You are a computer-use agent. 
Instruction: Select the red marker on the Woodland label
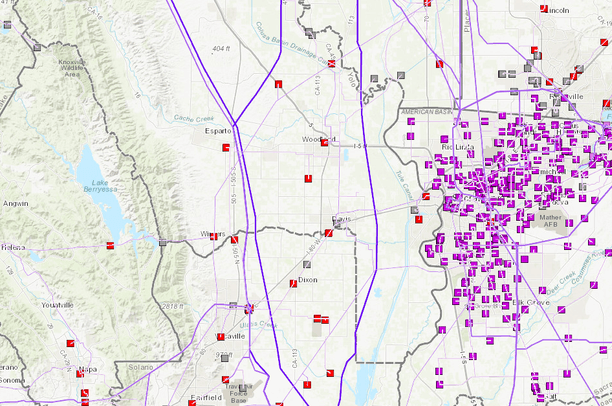point(324,142)
